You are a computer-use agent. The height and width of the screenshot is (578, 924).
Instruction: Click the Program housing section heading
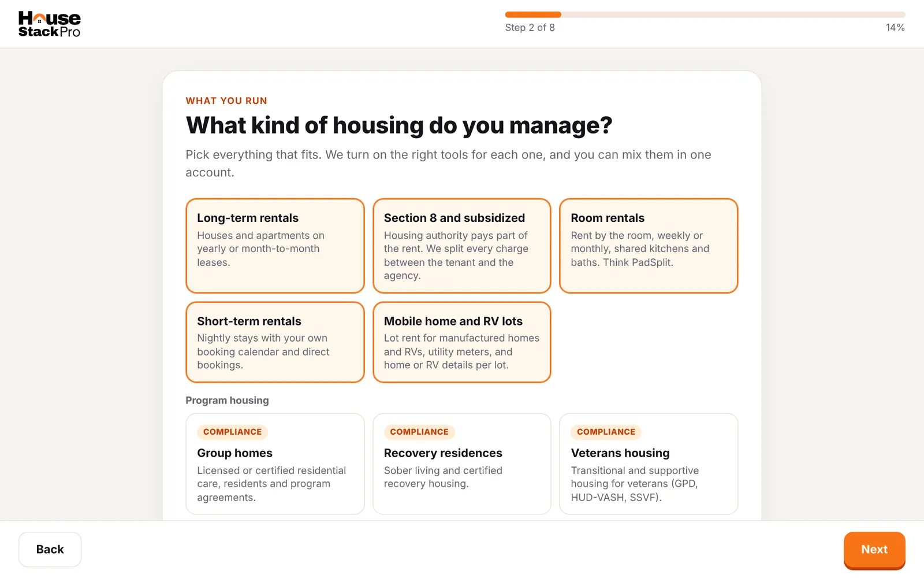[227, 401]
